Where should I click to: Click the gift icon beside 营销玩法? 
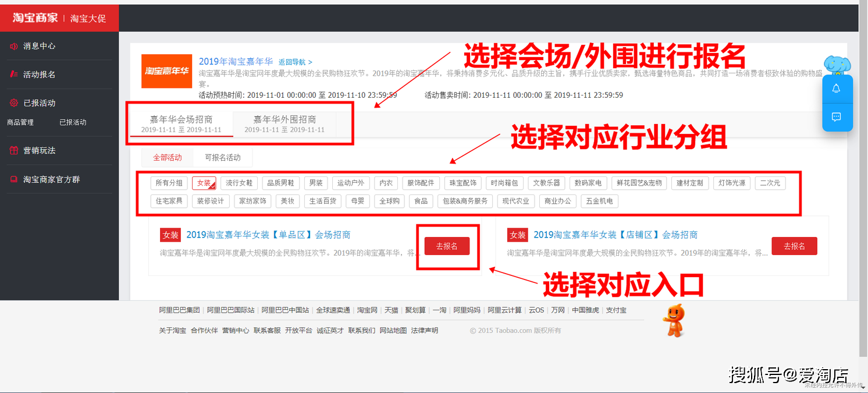pyautogui.click(x=14, y=150)
